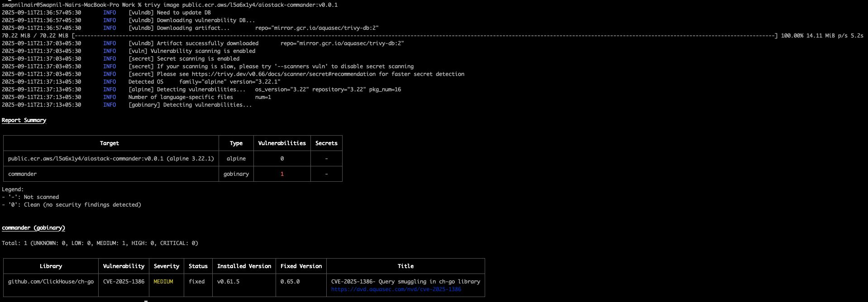Click the yellow MEDIUM severity label
The height and width of the screenshot is (302, 868).
(x=163, y=282)
